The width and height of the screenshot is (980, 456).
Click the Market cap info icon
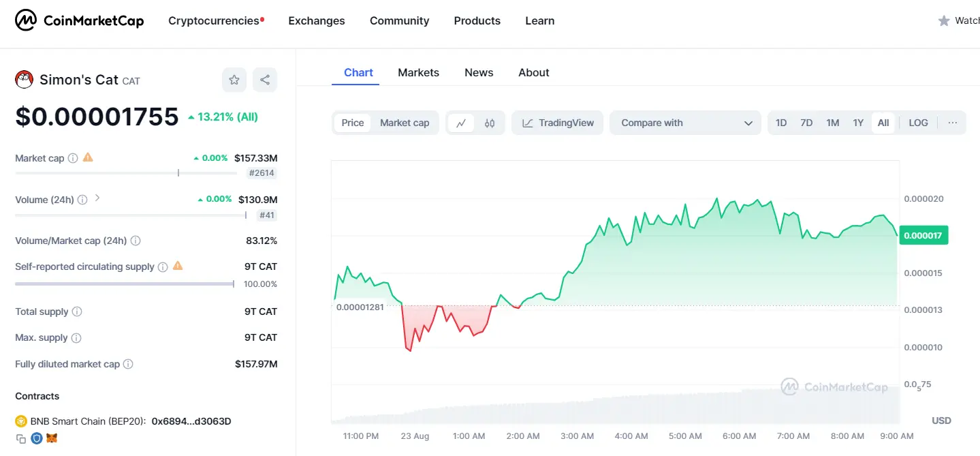(x=73, y=158)
